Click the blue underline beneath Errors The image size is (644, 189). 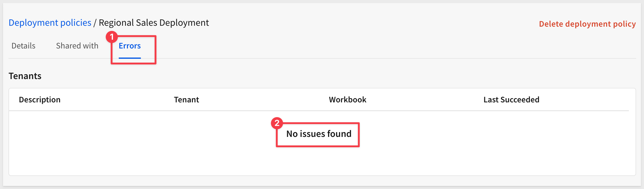(x=130, y=58)
